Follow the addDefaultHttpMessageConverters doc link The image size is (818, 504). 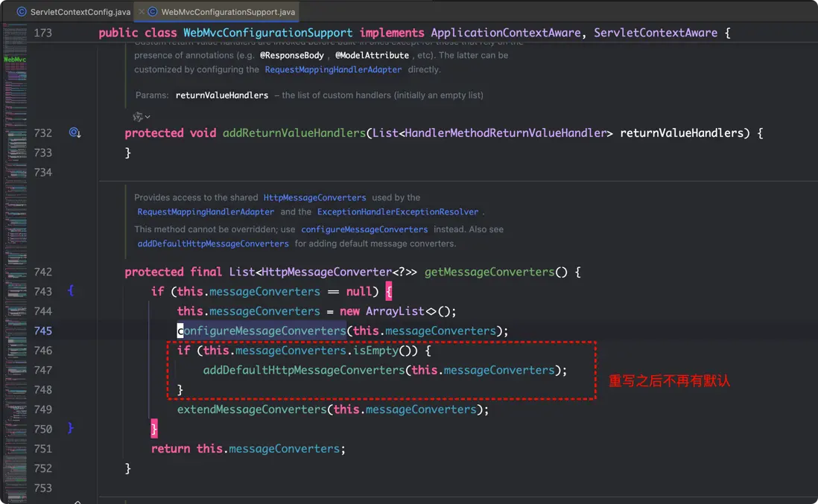click(213, 243)
